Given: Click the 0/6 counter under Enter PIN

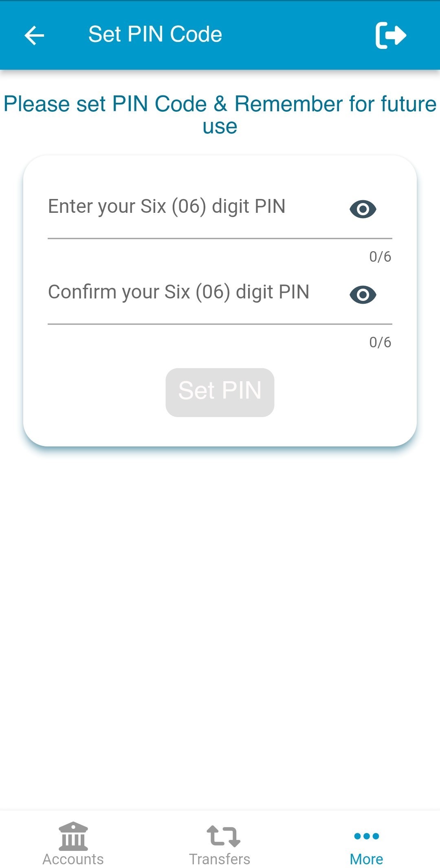Looking at the screenshot, I should tap(380, 257).
